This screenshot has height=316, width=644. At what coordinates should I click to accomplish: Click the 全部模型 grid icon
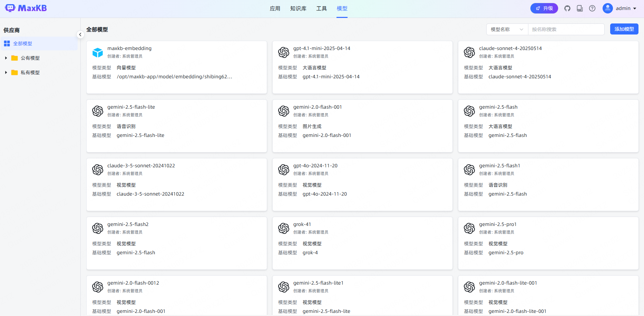coord(7,43)
